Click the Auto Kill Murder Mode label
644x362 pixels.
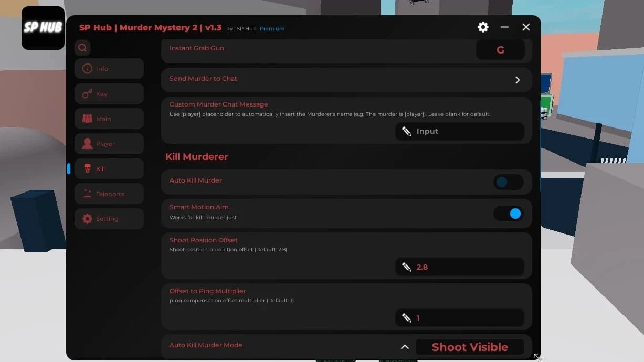pyautogui.click(x=206, y=345)
